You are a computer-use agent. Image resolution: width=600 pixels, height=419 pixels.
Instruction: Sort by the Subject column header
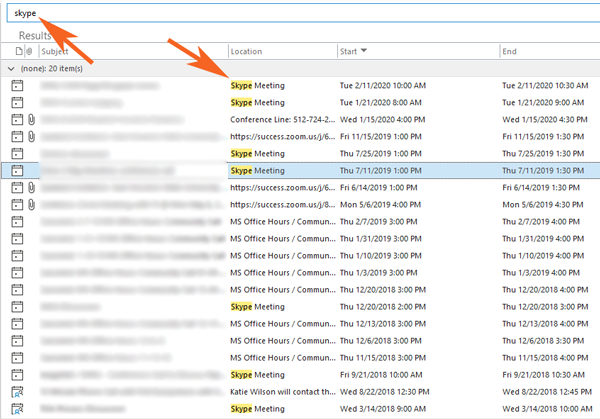55,51
